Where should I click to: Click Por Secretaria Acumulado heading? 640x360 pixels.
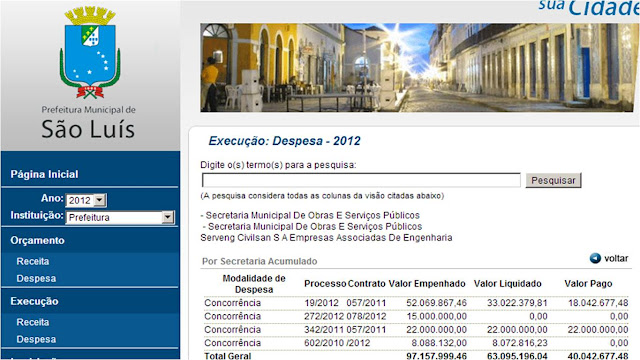pos(260,261)
